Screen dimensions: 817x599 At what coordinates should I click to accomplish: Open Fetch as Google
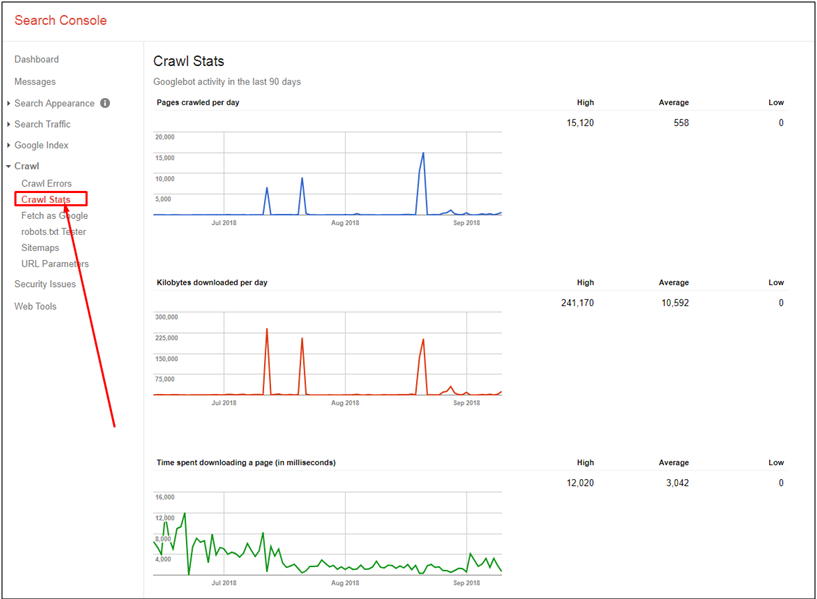tap(54, 216)
